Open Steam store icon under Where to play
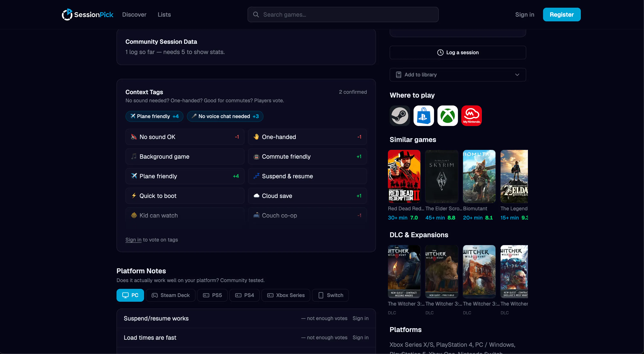 coord(400,116)
